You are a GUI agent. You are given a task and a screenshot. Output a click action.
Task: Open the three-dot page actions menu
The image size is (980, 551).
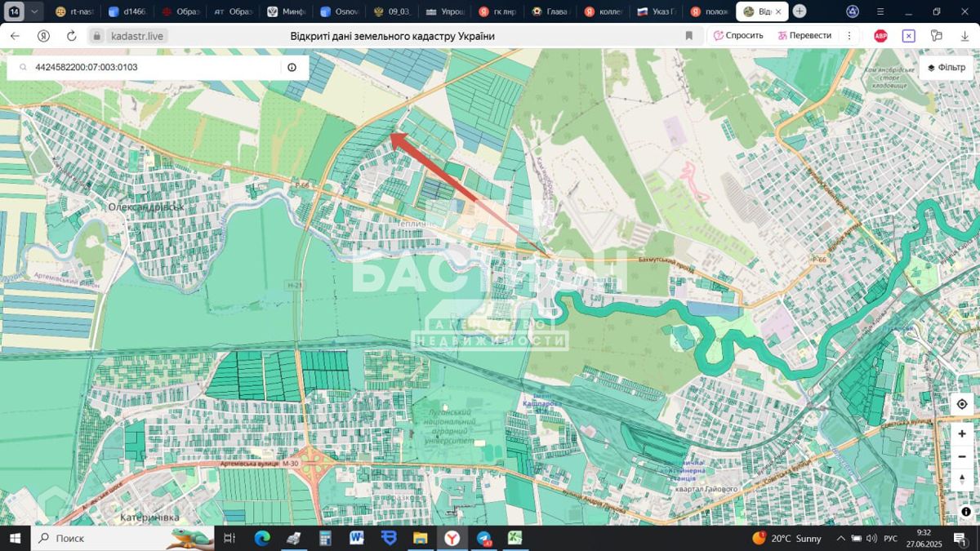[x=849, y=36]
